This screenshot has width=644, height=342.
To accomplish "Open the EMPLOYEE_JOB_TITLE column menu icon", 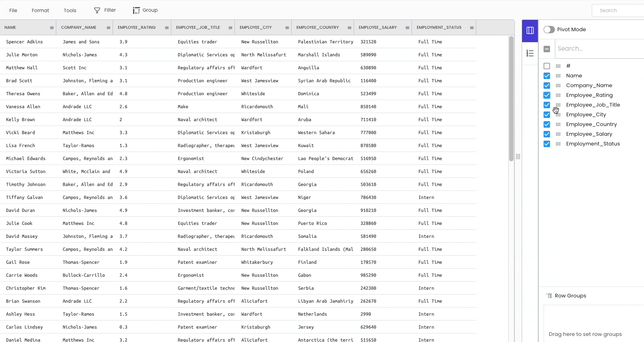I will pyautogui.click(x=230, y=28).
